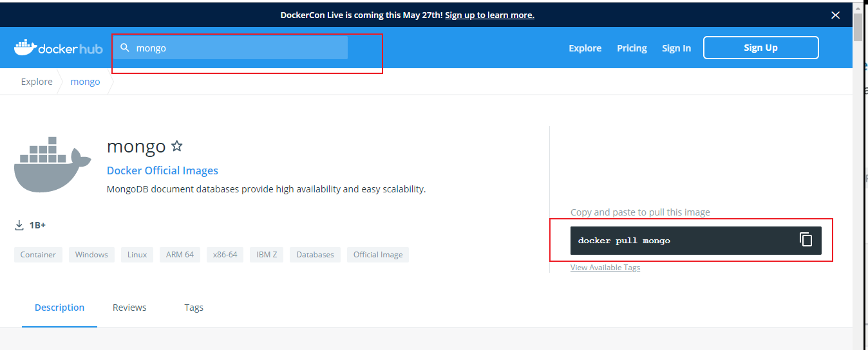Select the Databases tag chip
Viewport: 868px width, 350px height.
[315, 255]
